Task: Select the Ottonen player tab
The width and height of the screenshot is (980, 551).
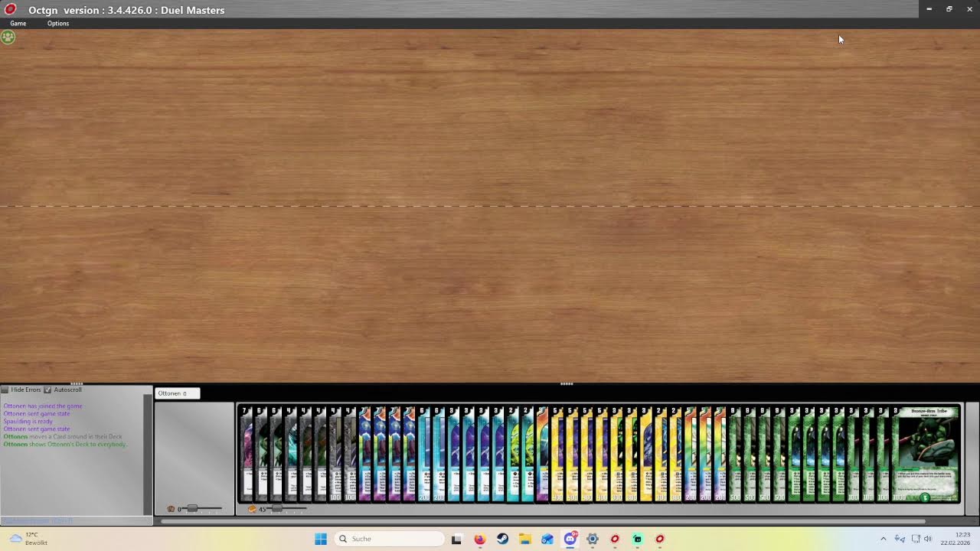Action: 177,393
